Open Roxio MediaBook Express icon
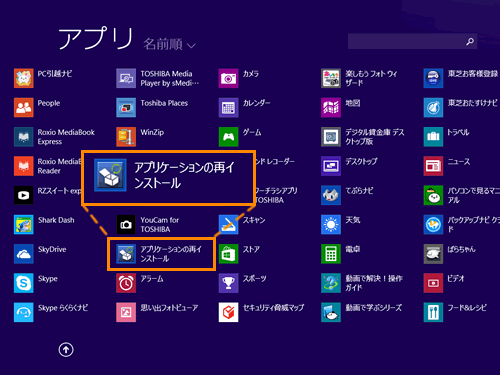 (x=24, y=137)
